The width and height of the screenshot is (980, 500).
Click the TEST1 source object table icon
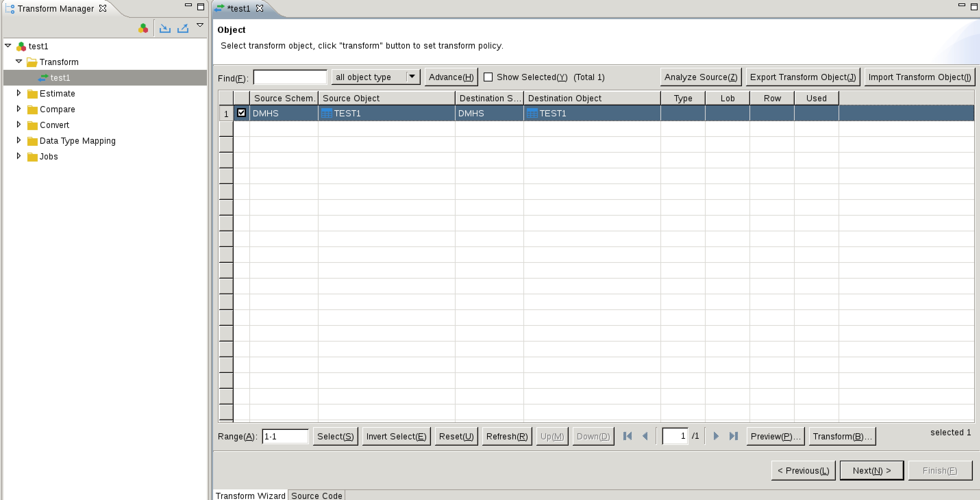click(326, 113)
